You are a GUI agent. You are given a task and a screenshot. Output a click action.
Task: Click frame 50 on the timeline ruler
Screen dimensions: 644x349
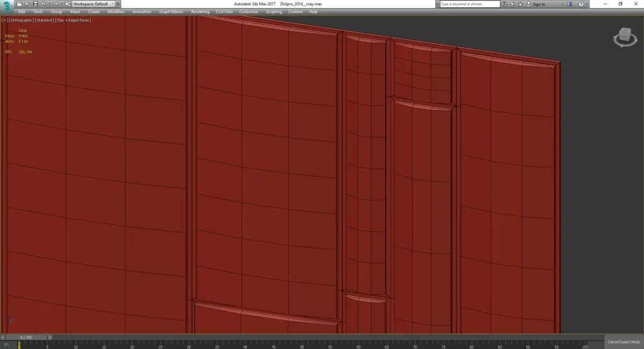(x=302, y=346)
